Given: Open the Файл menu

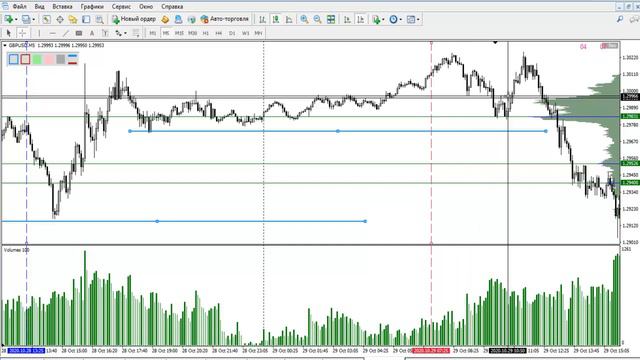Looking at the screenshot, I should 19,7.
